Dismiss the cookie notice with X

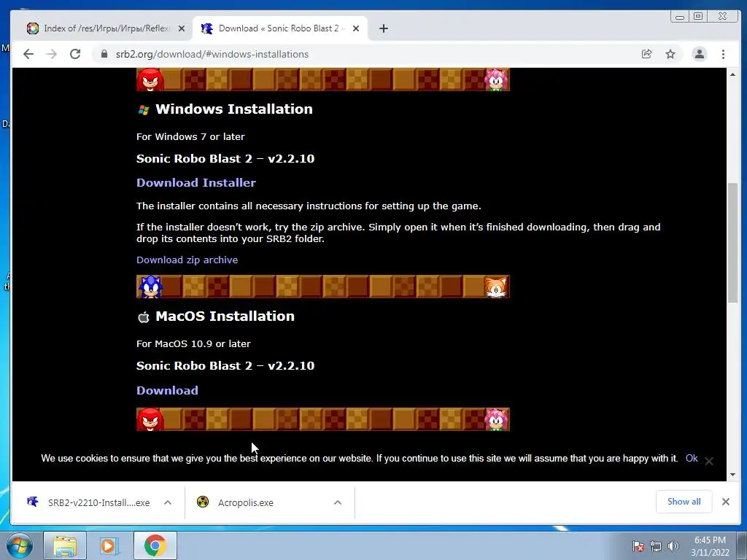tap(709, 461)
